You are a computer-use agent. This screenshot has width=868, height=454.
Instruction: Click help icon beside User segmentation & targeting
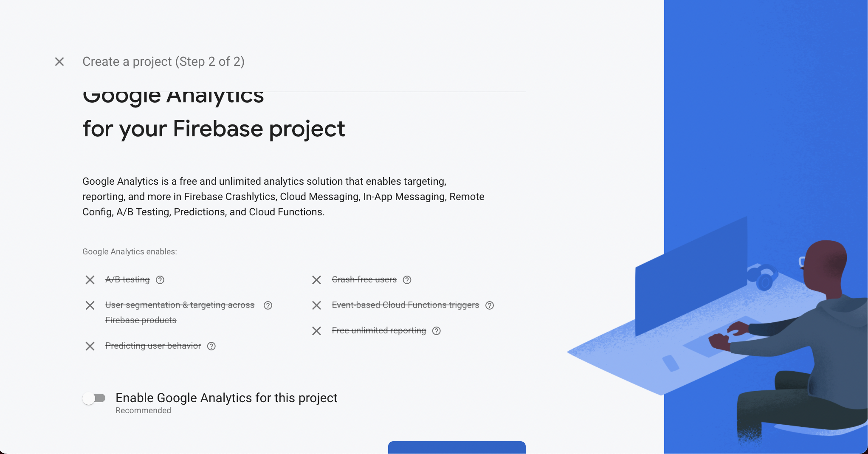268,305
